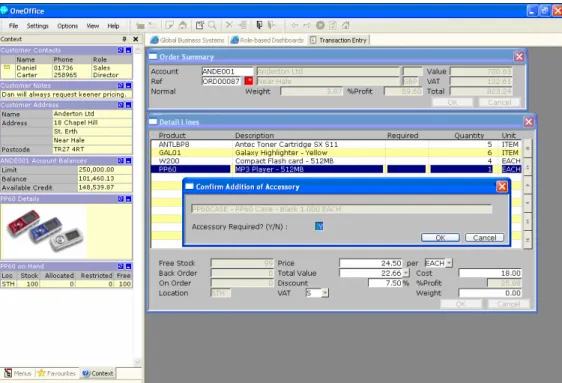Image resolution: width=562 pixels, height=383 pixels.
Task: Close the Confirm Addition of Accessory dialog
Action: [x=501, y=186]
